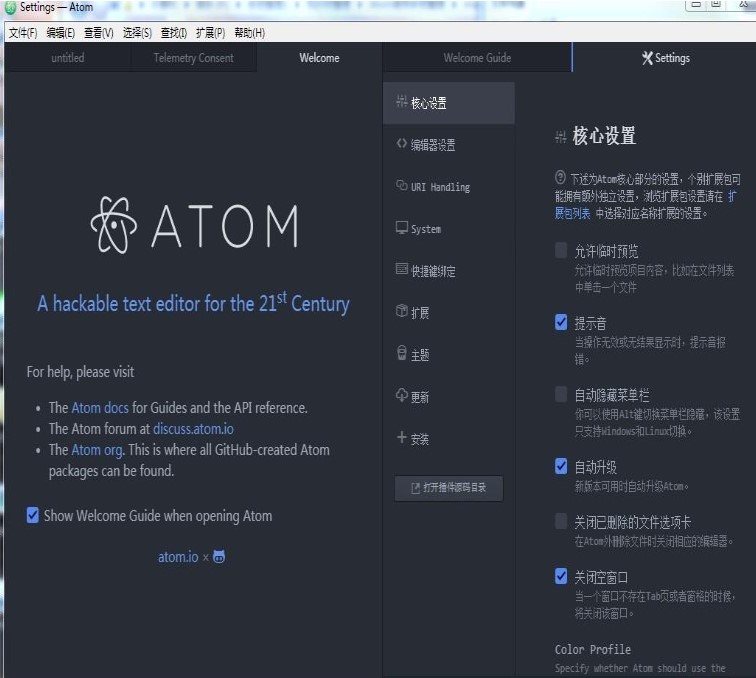756x678 pixels.
Task: Open 安装 settings section
Action: [448, 439]
